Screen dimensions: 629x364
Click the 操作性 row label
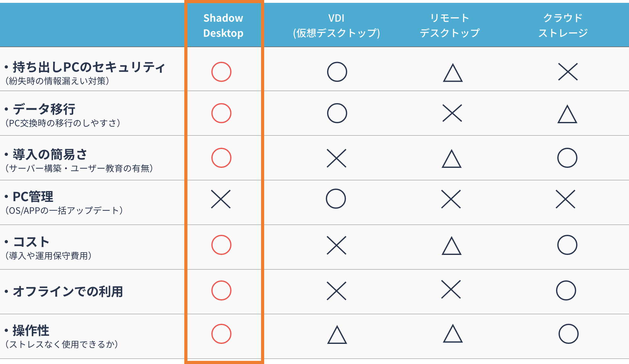31,330
